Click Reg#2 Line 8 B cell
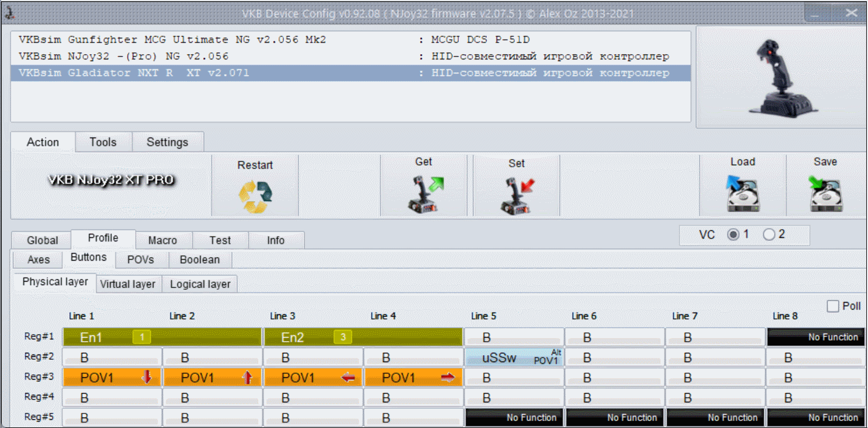 pos(816,357)
